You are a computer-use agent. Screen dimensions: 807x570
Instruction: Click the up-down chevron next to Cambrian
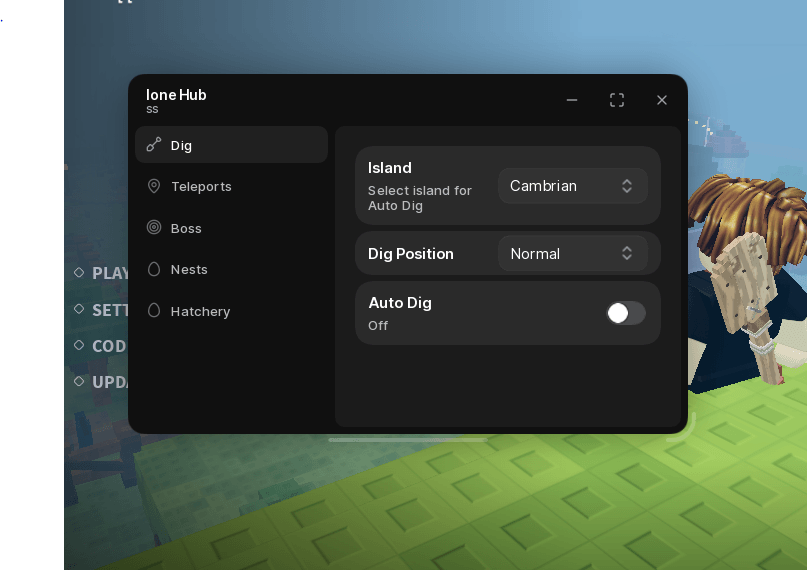(x=626, y=186)
